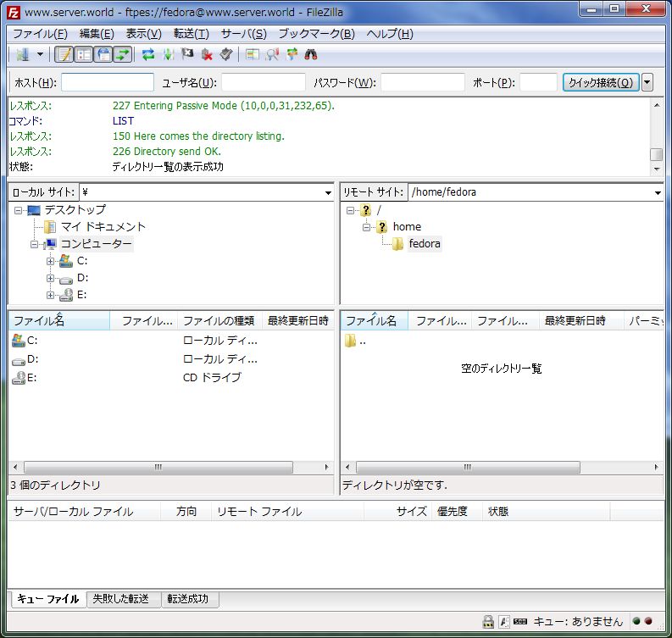This screenshot has height=638, width=672.
Task: Toggle processing of transfer queue
Action: pos(168,54)
